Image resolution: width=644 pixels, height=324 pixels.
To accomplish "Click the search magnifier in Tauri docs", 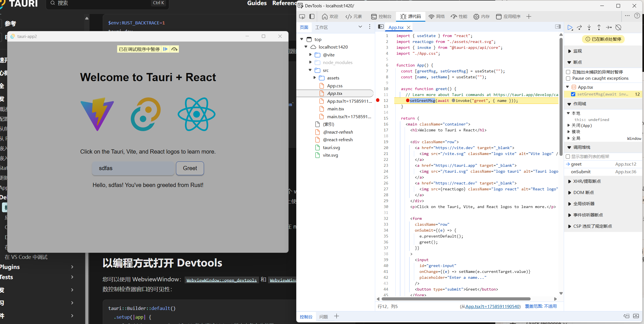I will click(52, 3).
